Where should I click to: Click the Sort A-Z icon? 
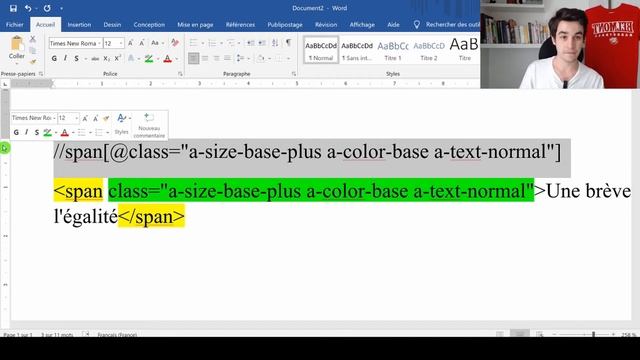tap(276, 43)
